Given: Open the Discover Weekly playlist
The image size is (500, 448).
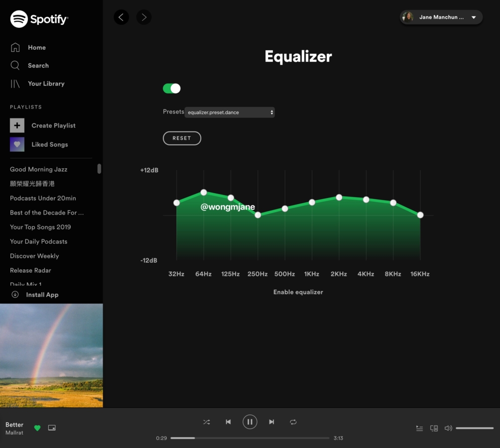Looking at the screenshot, I should [34, 256].
